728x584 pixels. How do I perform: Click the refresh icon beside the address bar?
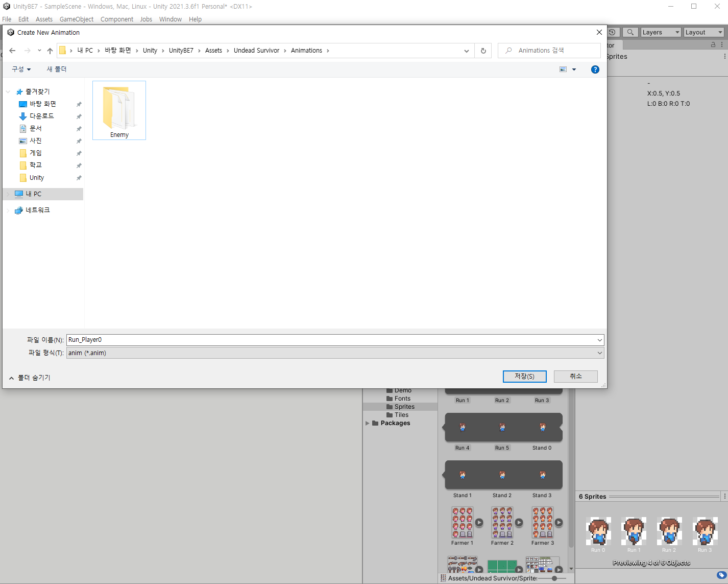[483, 51]
